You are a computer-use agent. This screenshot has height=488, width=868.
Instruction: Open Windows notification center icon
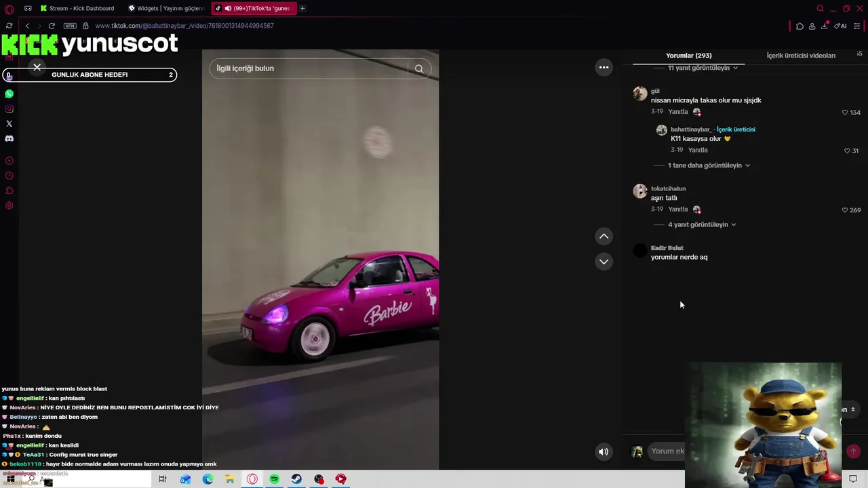coord(853,479)
